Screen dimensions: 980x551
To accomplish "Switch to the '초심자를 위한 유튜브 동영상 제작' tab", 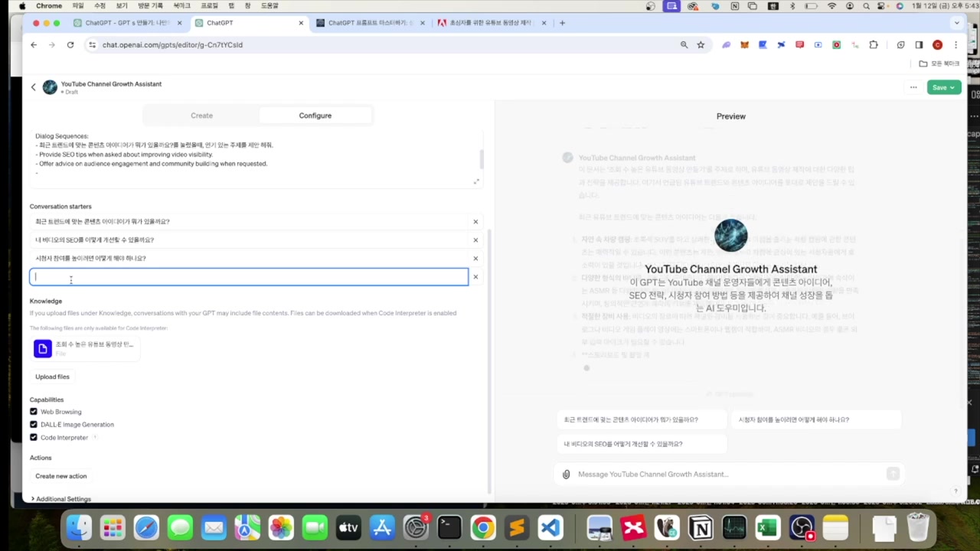I will click(x=491, y=23).
